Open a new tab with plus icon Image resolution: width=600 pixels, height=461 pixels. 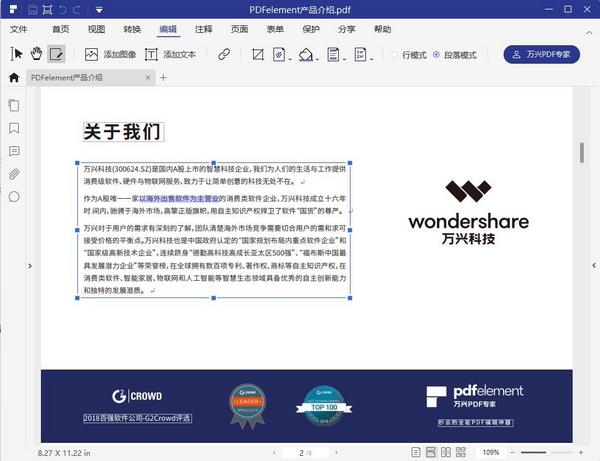pos(163,78)
